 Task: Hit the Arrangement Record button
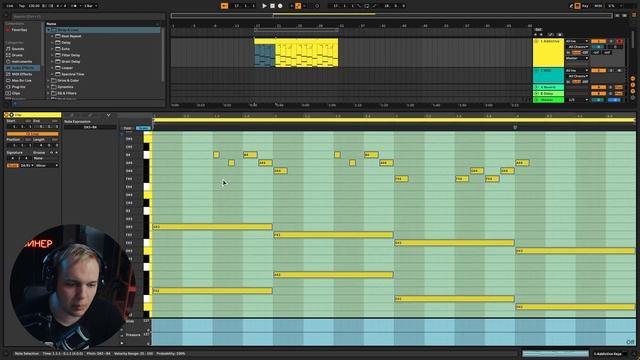[x=280, y=6]
